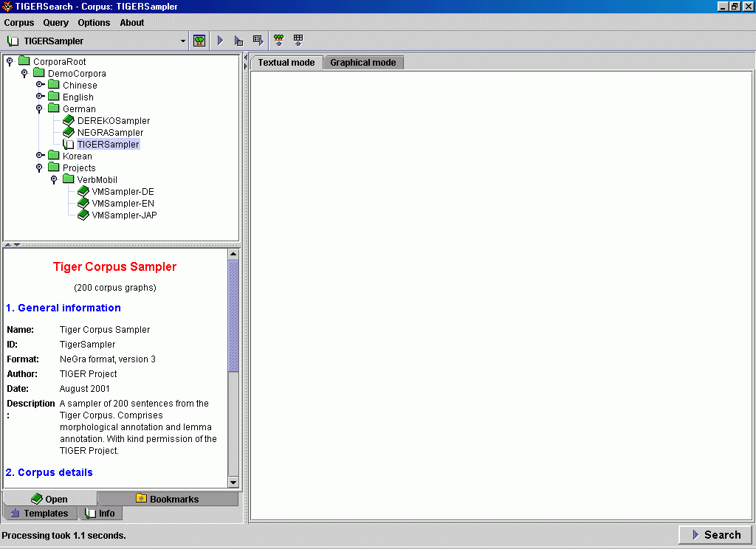Click the VMSampler-EN green book icon
This screenshot has width=756, height=549.
[x=83, y=203]
